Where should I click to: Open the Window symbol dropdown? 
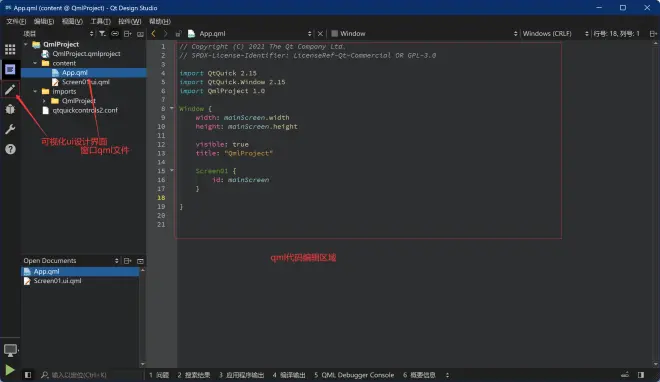point(424,34)
